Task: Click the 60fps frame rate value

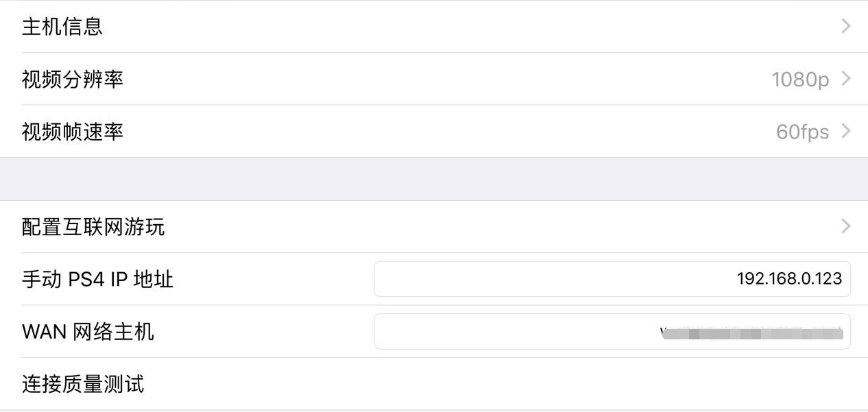Action: click(802, 132)
